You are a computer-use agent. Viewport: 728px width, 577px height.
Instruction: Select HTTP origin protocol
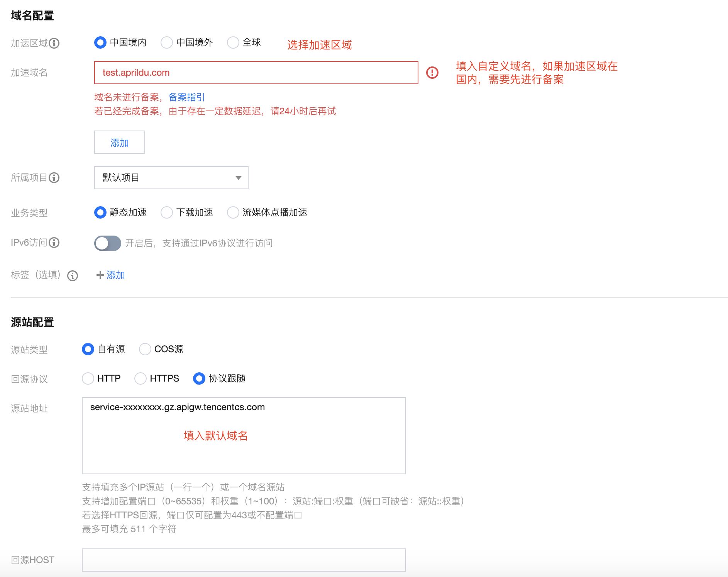[x=88, y=378]
